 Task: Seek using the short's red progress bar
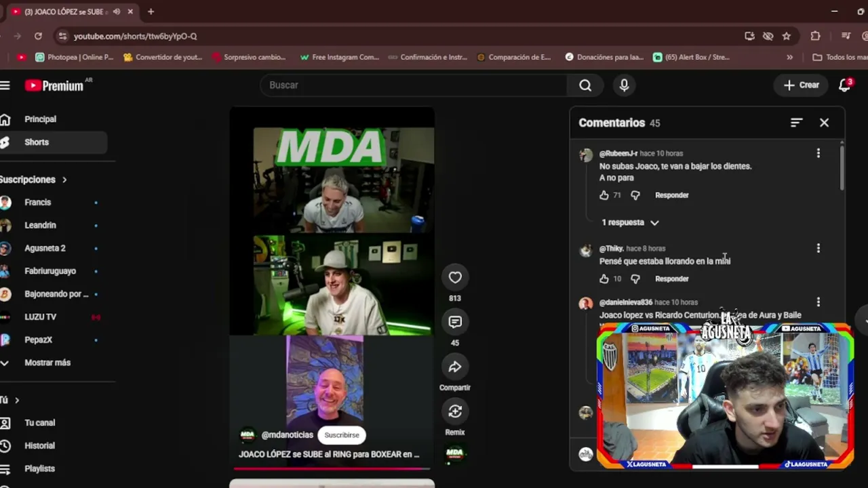(x=332, y=468)
